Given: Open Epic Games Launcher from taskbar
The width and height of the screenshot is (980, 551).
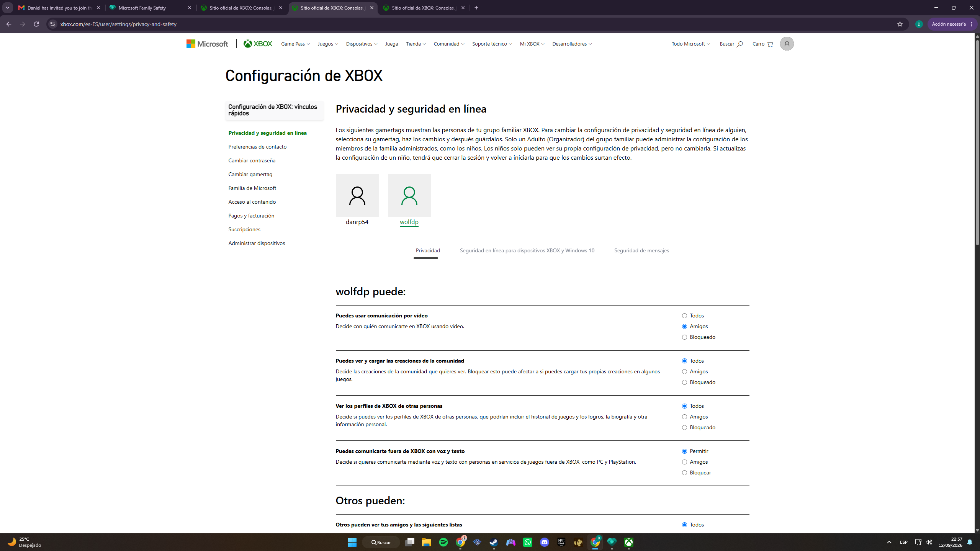Looking at the screenshot, I should tap(561, 542).
